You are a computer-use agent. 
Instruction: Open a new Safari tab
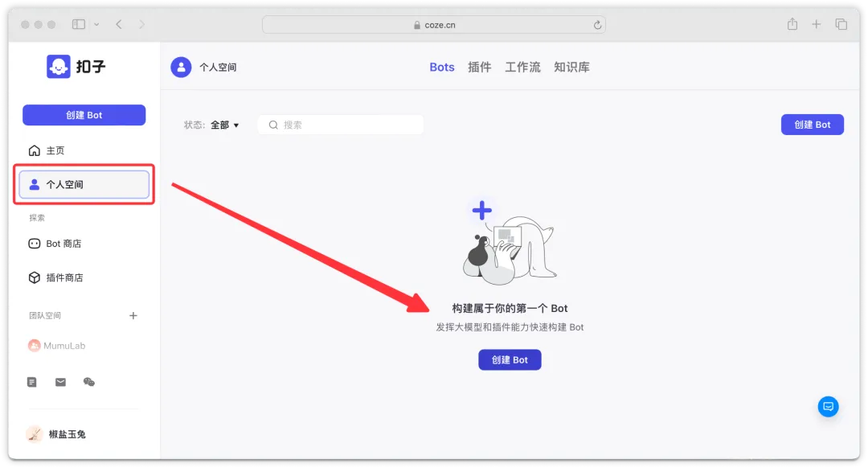point(817,24)
